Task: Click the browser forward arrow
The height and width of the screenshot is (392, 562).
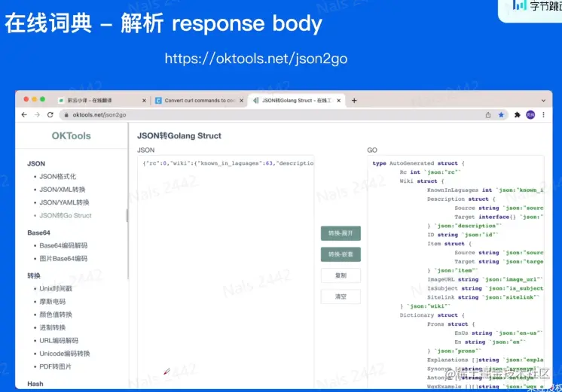Action: [37, 114]
